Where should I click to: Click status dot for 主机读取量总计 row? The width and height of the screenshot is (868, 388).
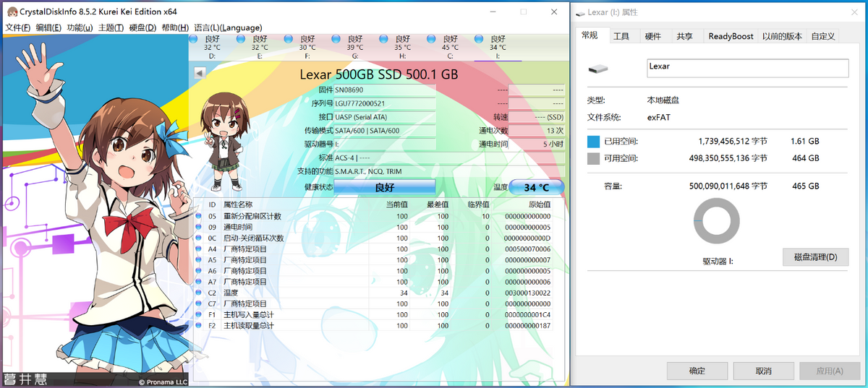pyautogui.click(x=200, y=326)
